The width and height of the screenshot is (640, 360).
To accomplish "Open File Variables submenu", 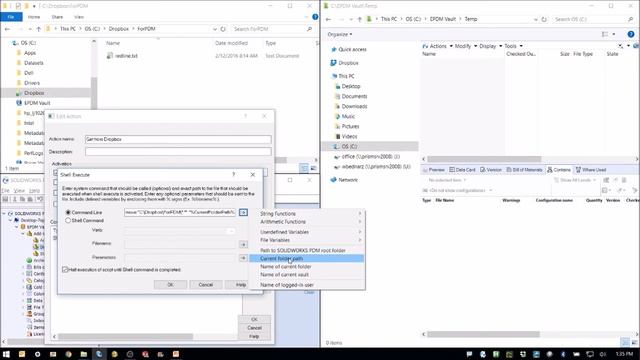I will click(x=307, y=240).
